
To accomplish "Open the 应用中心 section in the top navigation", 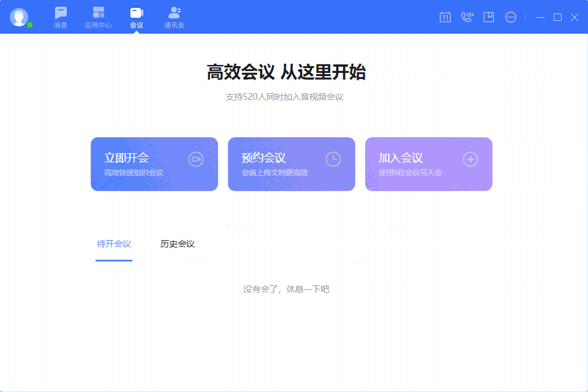I will tap(98, 17).
